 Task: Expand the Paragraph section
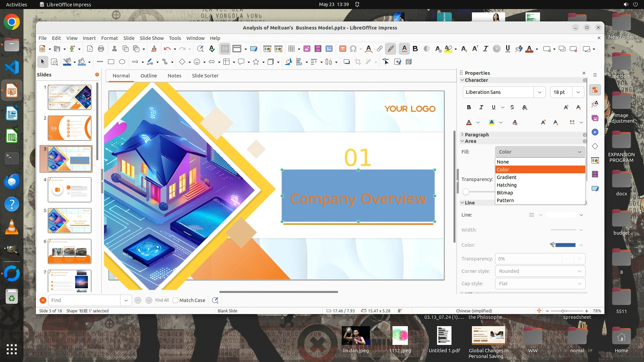coord(477,135)
